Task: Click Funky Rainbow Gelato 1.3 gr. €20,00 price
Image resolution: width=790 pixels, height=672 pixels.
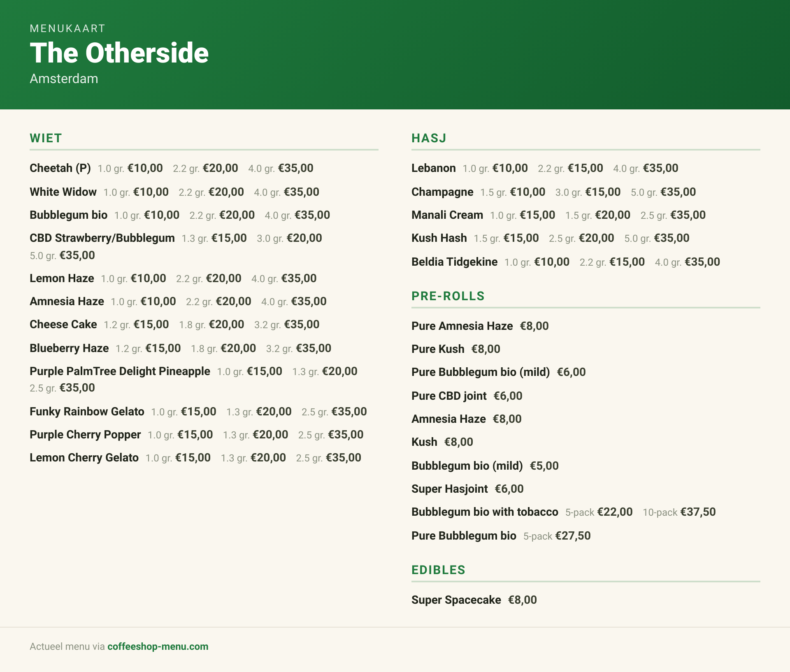Action: [259, 412]
